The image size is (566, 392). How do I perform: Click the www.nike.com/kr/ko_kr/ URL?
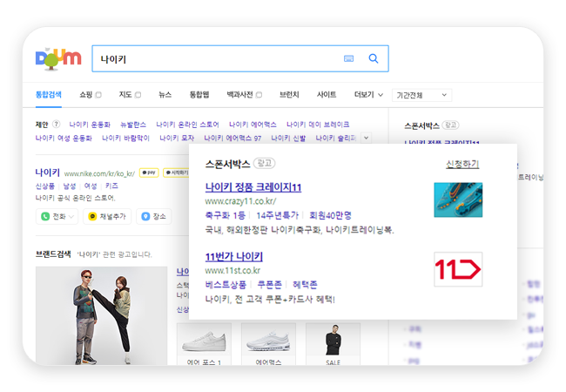click(x=99, y=173)
